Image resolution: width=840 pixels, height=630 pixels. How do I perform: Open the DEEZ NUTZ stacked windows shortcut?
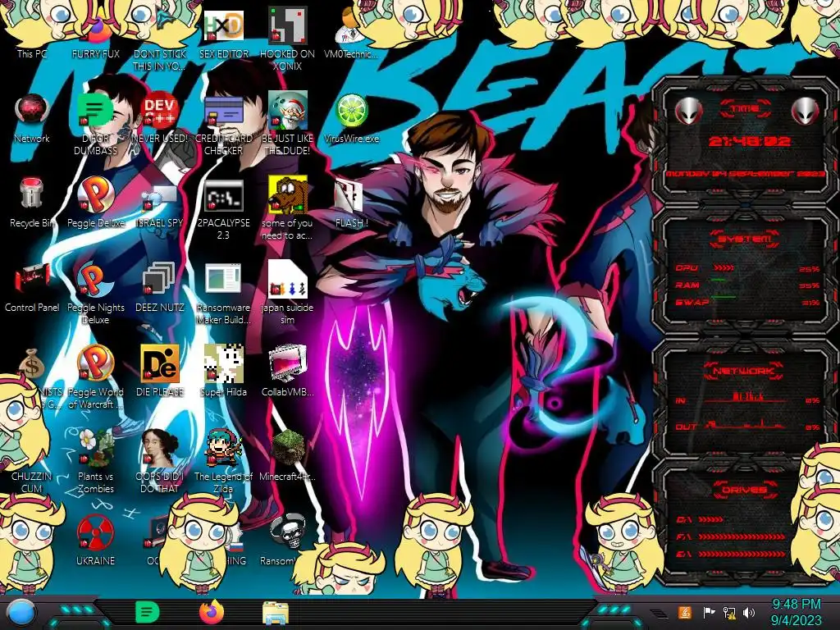pyautogui.click(x=160, y=280)
